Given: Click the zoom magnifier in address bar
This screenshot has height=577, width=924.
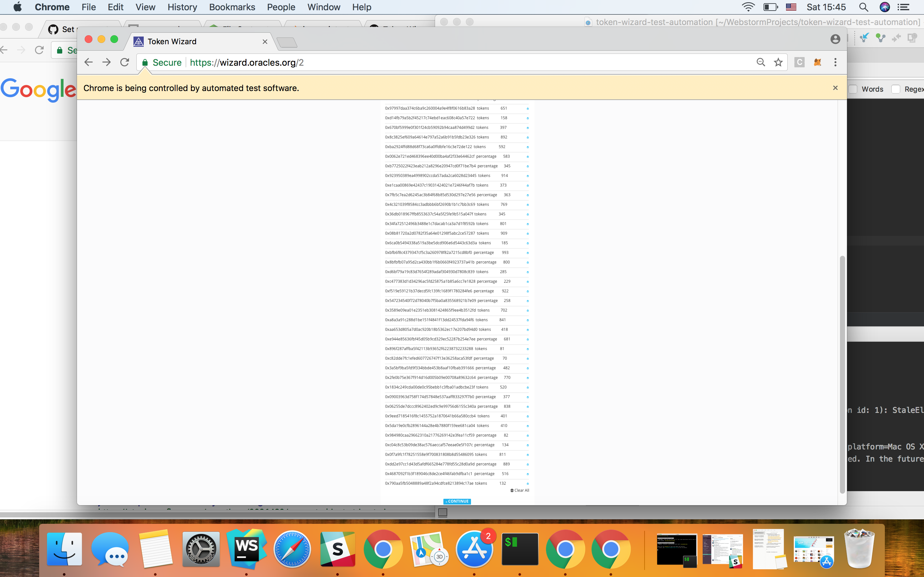Looking at the screenshot, I should 760,62.
